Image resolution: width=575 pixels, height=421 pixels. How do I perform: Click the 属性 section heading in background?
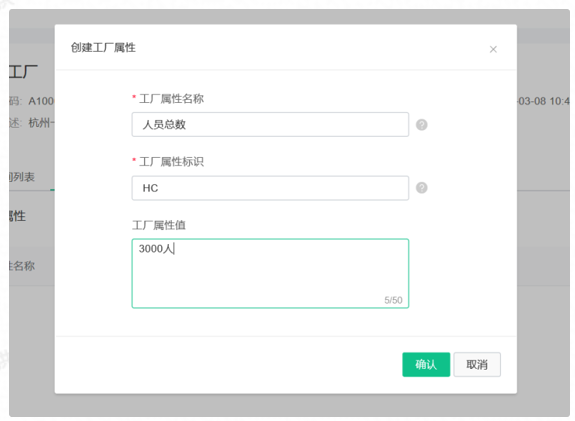[x=17, y=216]
